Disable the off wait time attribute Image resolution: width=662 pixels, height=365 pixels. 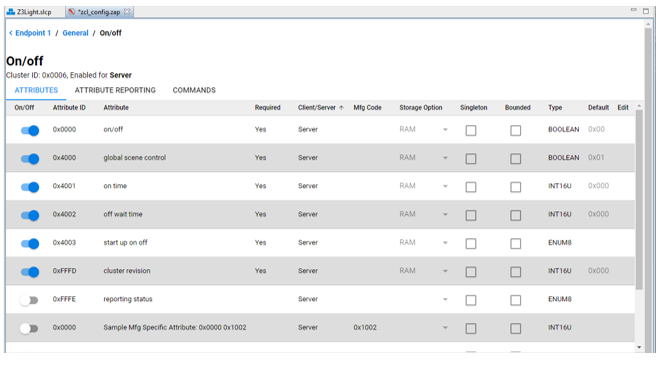[30, 215]
